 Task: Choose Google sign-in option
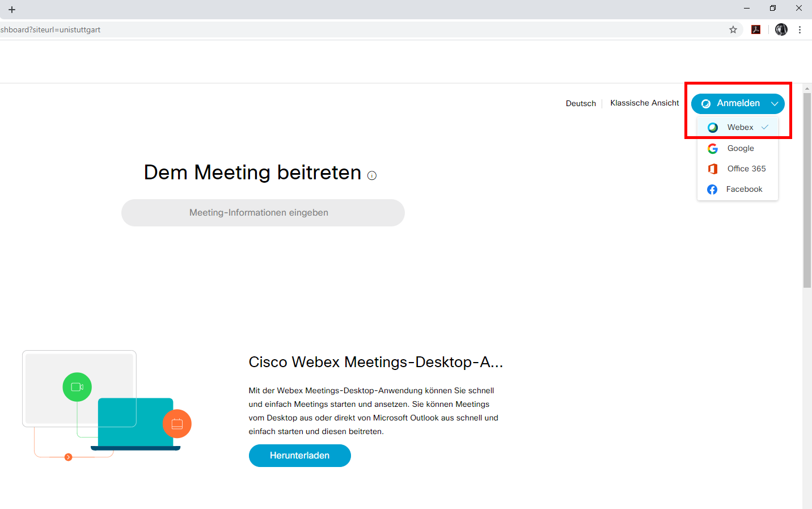(x=738, y=148)
